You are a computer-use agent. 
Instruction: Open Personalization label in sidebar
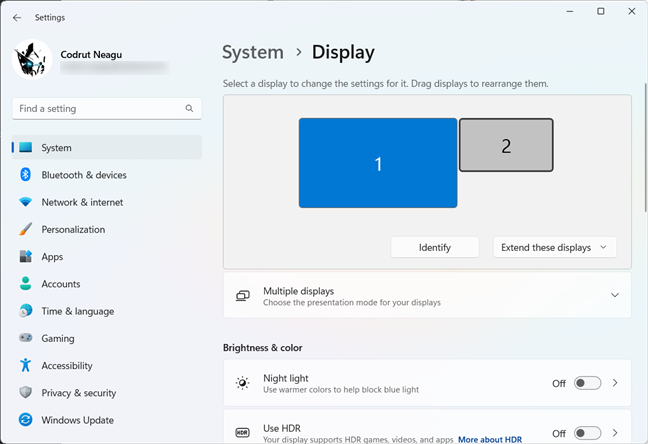[x=73, y=229]
